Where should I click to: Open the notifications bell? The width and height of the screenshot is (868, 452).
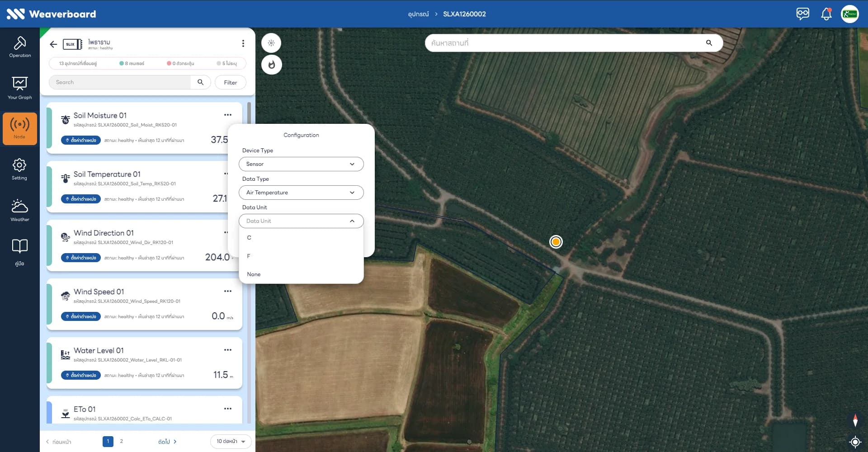826,14
